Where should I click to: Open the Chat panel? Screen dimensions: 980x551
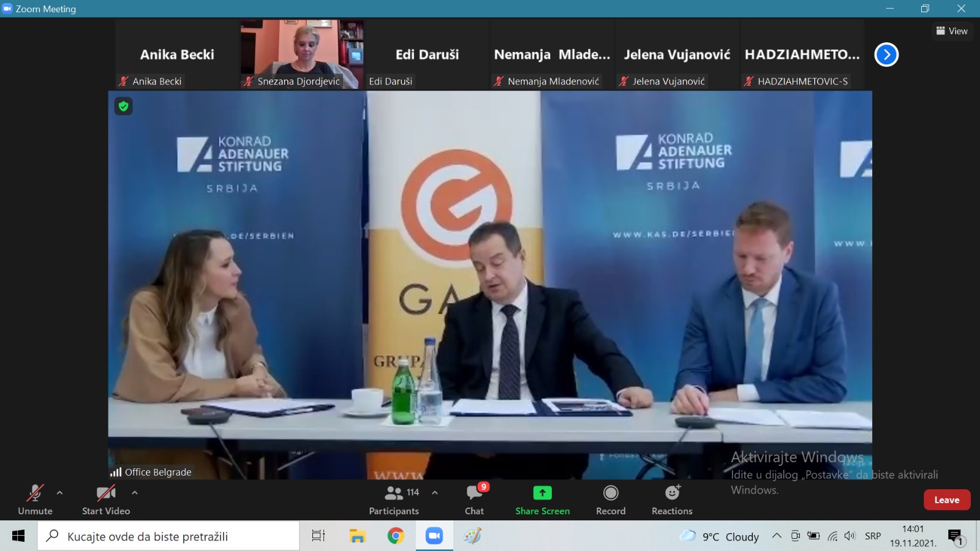pos(474,500)
